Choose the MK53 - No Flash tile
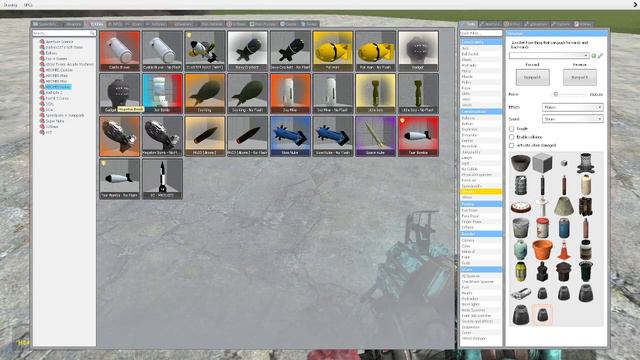Viewport: 640px width, 360px height. tap(247, 136)
